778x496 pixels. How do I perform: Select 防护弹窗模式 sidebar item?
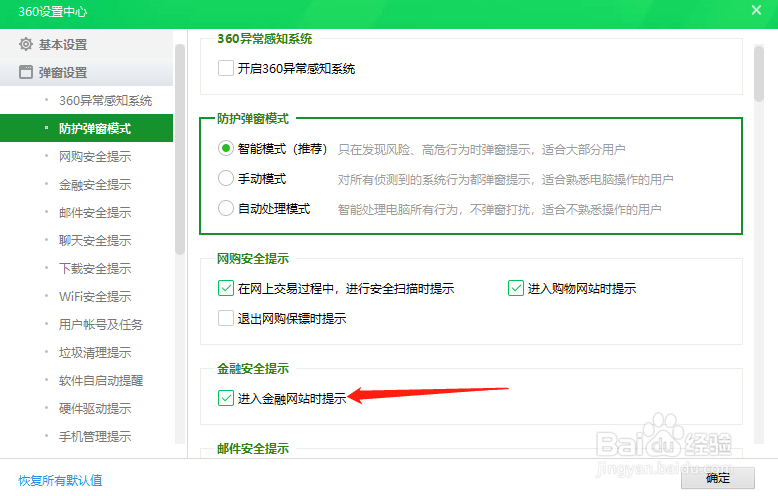(86, 128)
